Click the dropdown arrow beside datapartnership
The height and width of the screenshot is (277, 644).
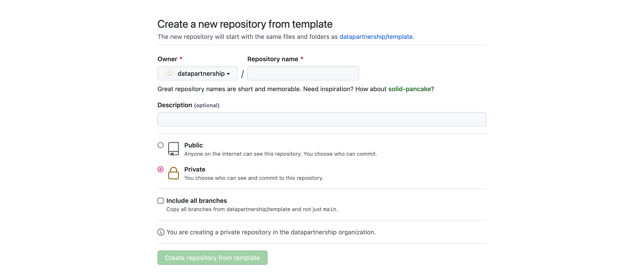(x=229, y=74)
